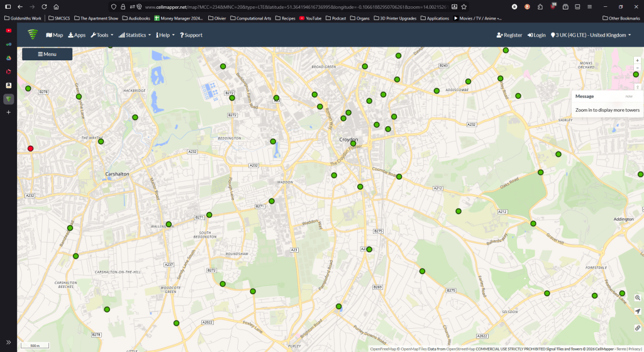The image size is (644, 352).
Task: Select the red tower marker near The Wrythe
Action: tap(30, 148)
